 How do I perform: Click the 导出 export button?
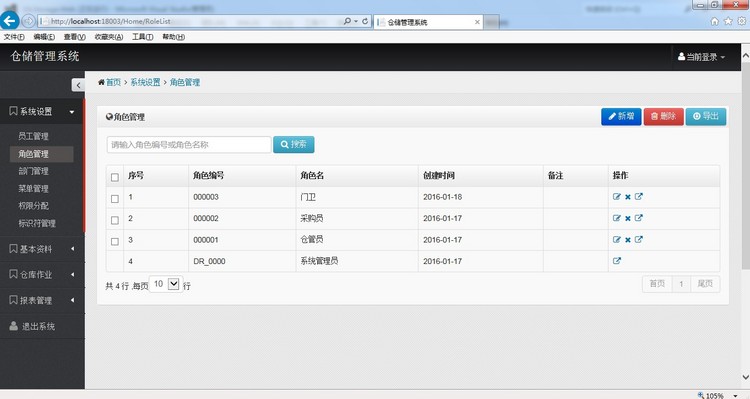[x=706, y=117]
